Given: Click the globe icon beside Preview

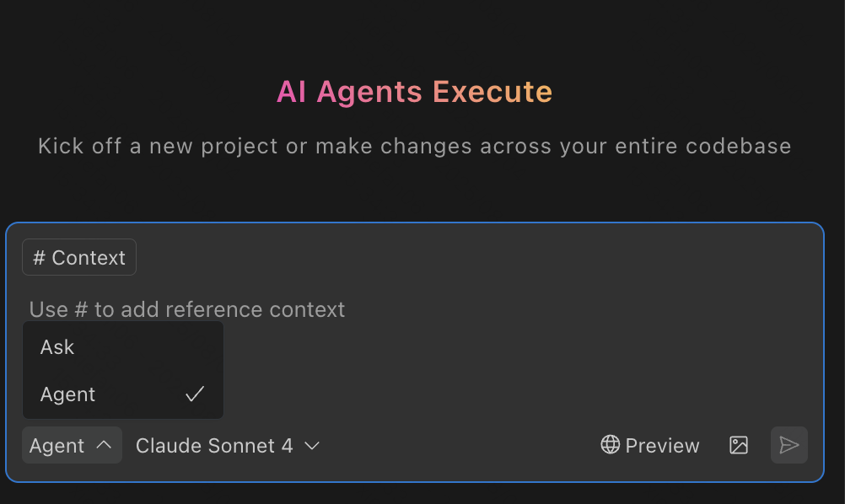Looking at the screenshot, I should coord(610,445).
